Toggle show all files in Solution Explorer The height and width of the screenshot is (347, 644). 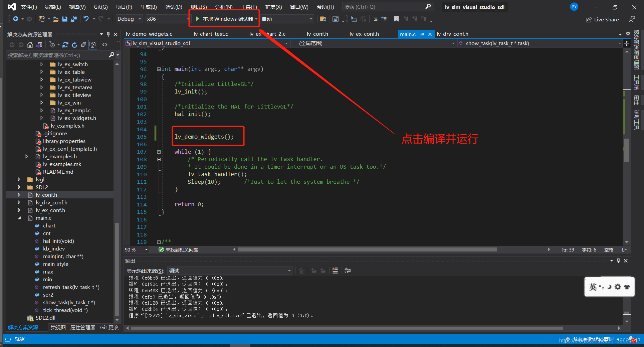coord(92,45)
